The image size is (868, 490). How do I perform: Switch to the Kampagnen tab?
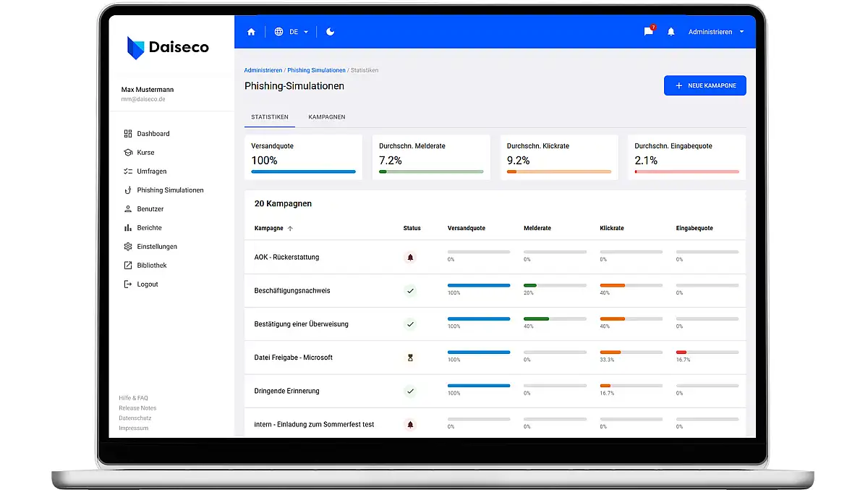tap(326, 117)
